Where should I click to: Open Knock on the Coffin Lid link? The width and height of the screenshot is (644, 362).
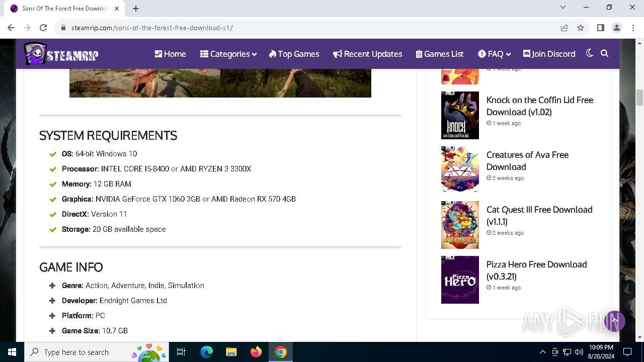pos(540,106)
